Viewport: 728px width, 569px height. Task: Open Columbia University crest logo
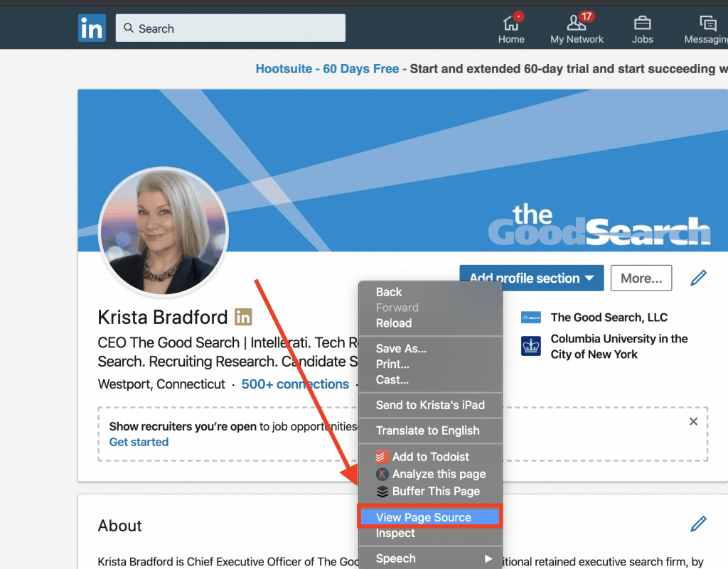click(x=530, y=346)
